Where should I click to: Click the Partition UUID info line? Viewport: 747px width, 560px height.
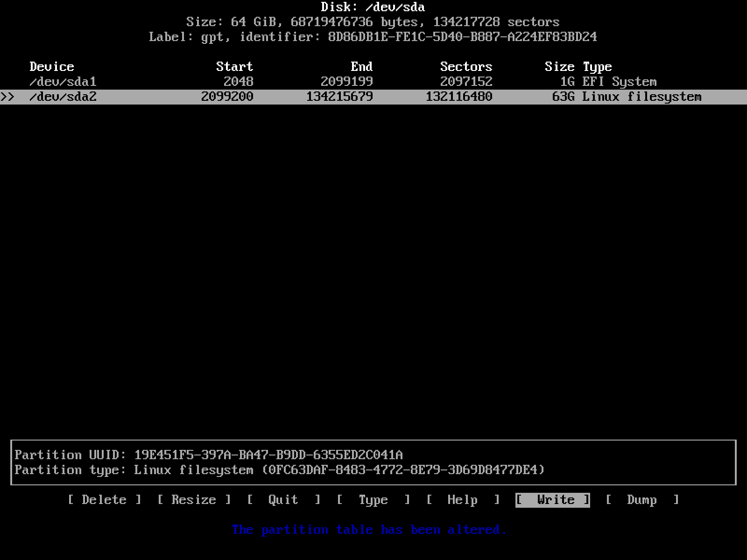click(209, 455)
